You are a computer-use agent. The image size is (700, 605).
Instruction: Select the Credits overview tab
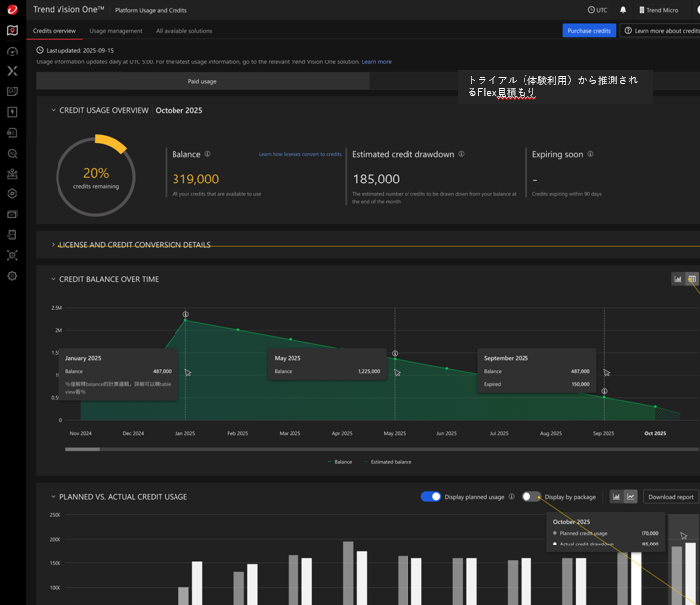pyautogui.click(x=54, y=31)
